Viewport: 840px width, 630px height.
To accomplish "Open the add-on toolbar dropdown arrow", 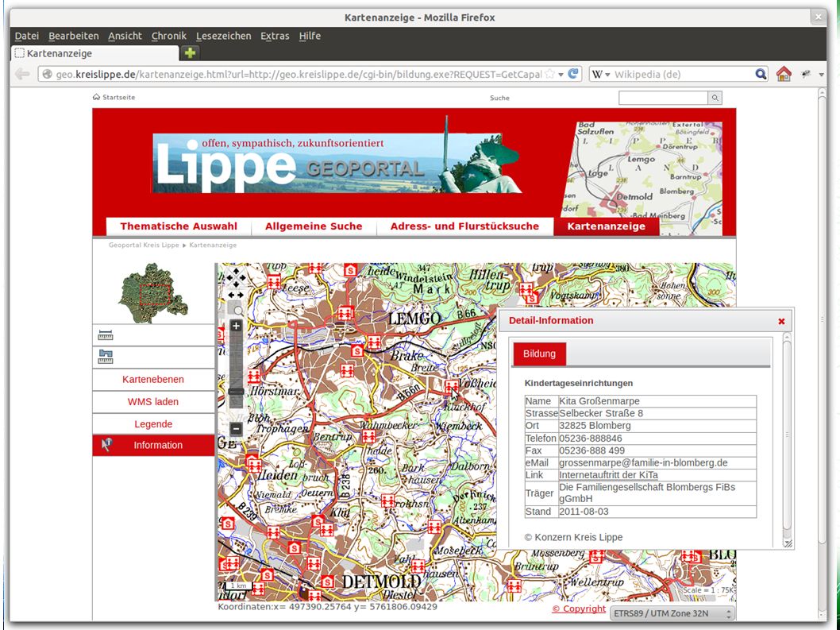I will [822, 75].
